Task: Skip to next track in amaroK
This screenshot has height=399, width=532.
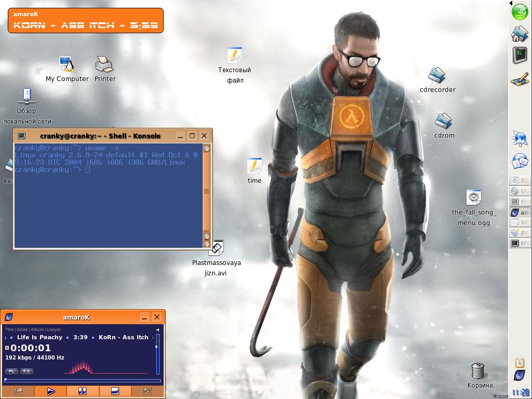Action: (x=147, y=391)
